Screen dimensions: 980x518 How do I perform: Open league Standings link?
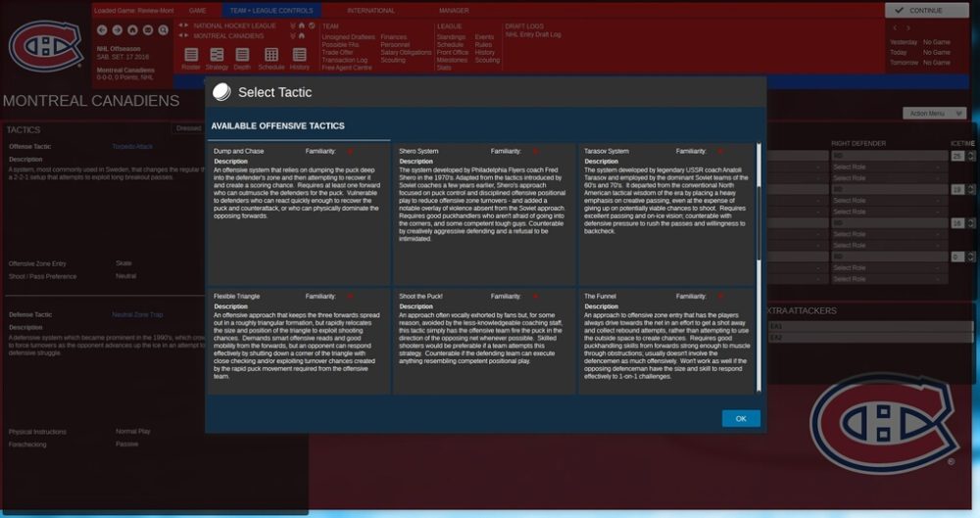pyautogui.click(x=451, y=37)
